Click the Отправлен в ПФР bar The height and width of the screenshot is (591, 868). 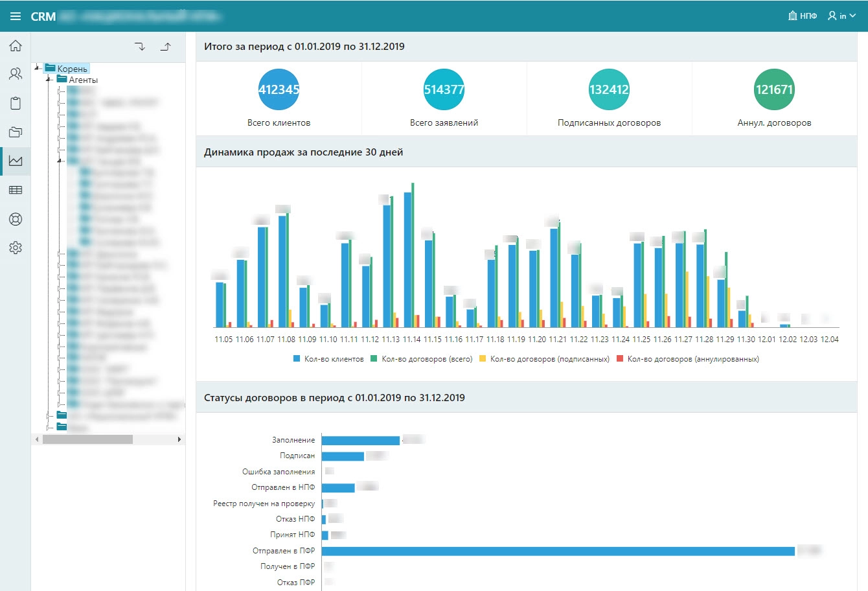pyautogui.click(x=558, y=551)
